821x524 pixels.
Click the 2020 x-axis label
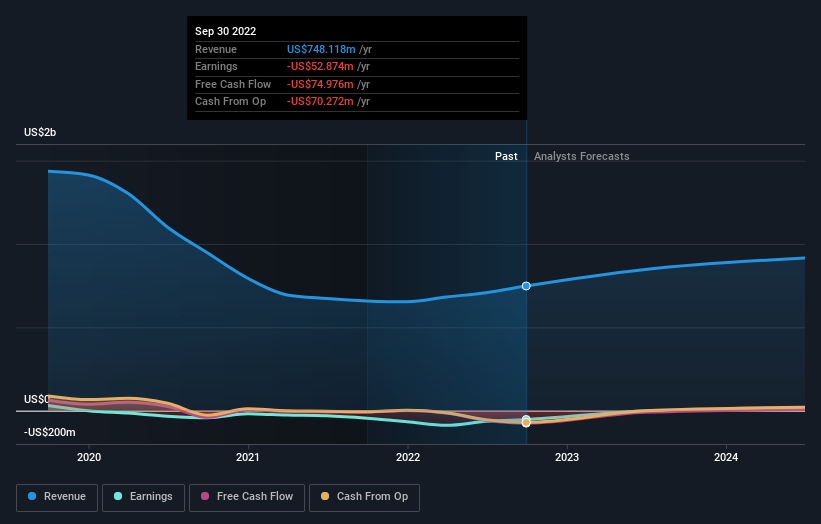89,457
